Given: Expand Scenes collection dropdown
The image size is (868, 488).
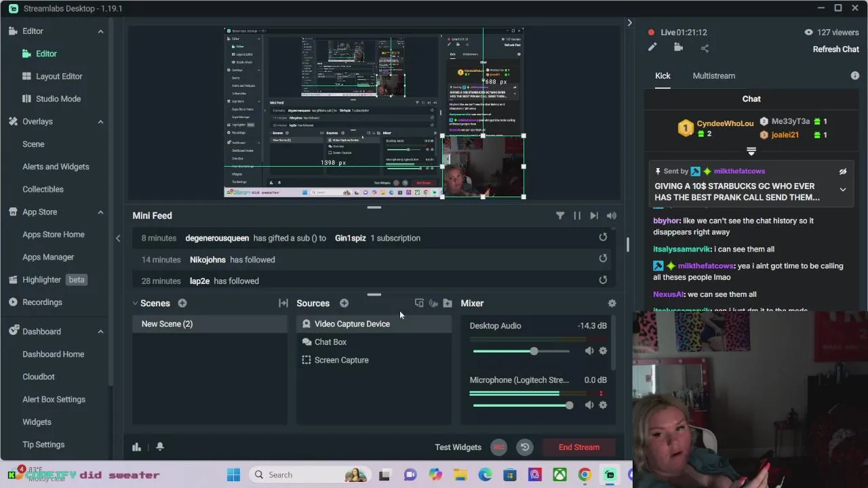Looking at the screenshot, I should click(135, 303).
